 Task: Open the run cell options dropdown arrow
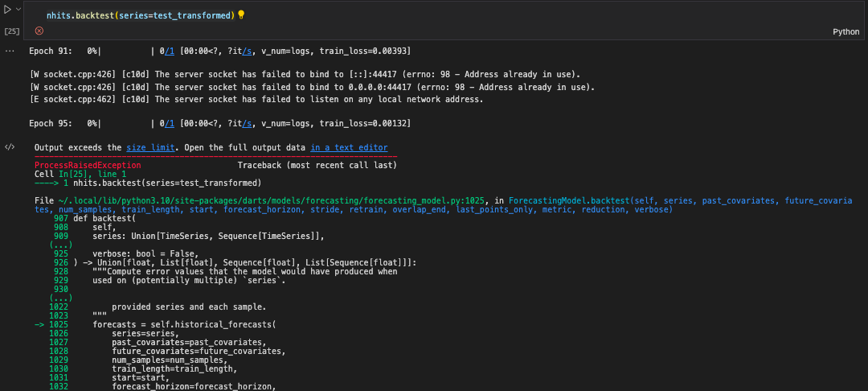18,10
